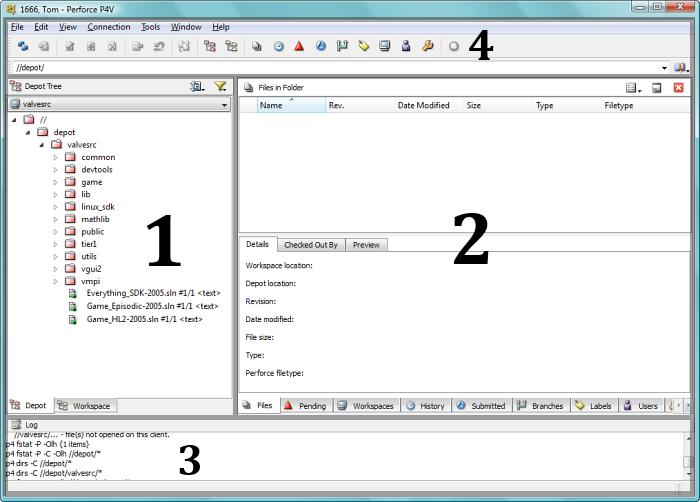Click the Files toolbar icon (stacked pages)
700x502 pixels.
(x=256, y=46)
